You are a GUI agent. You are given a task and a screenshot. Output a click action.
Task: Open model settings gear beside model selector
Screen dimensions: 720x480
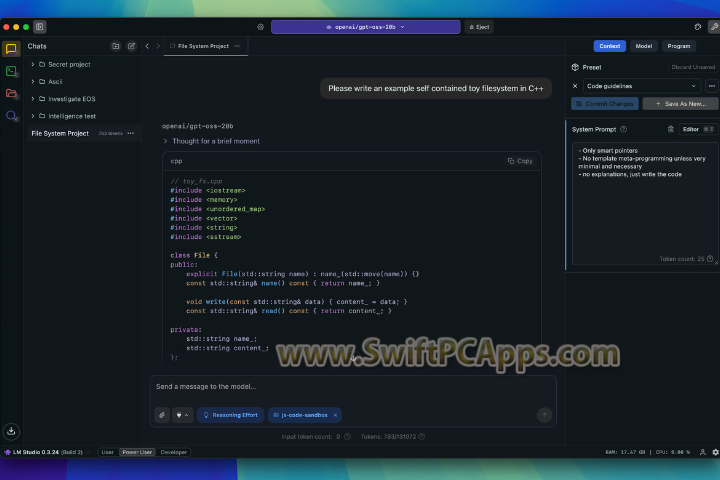pyautogui.click(x=260, y=27)
